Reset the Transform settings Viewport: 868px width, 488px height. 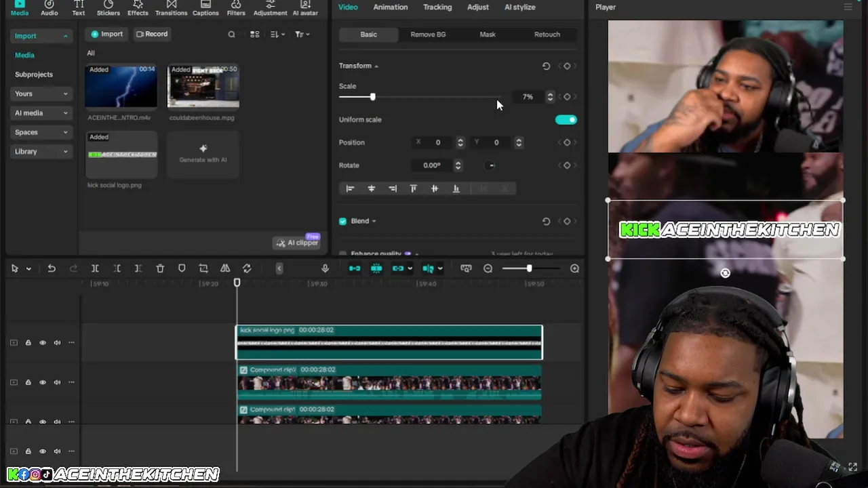[546, 66]
